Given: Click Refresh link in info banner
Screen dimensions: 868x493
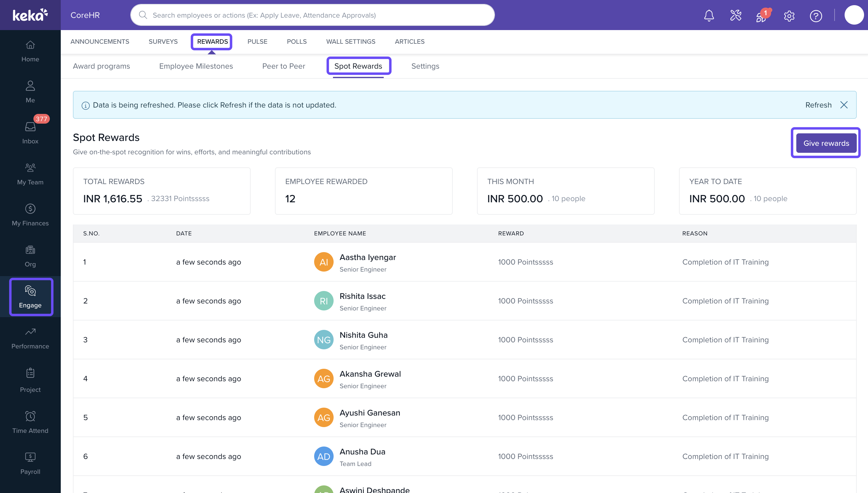Looking at the screenshot, I should (818, 105).
